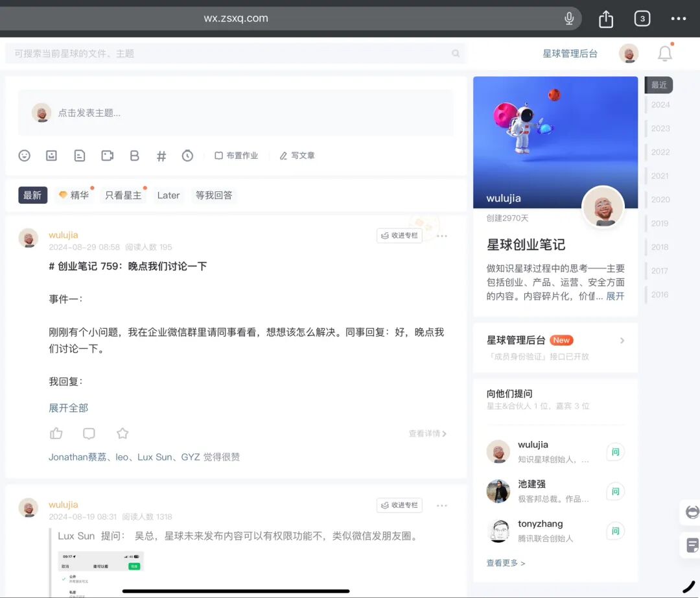
Task: Click the 星球创业笔记 group title
Action: point(526,245)
